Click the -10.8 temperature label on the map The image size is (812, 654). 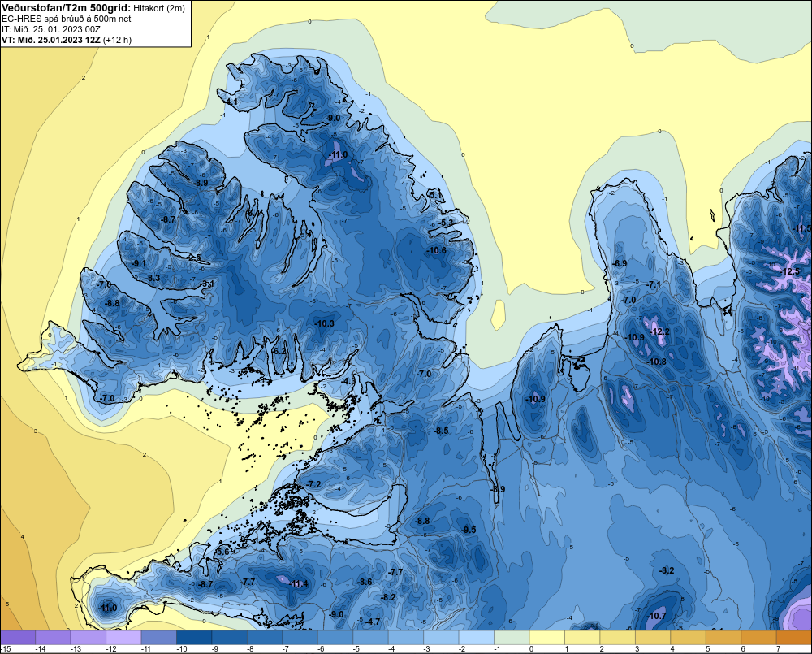click(656, 362)
